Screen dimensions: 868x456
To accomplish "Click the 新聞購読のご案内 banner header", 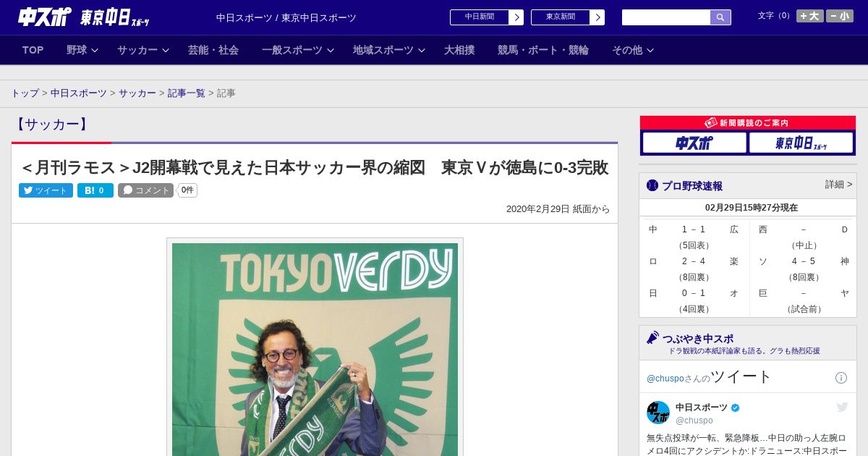I will (x=748, y=123).
